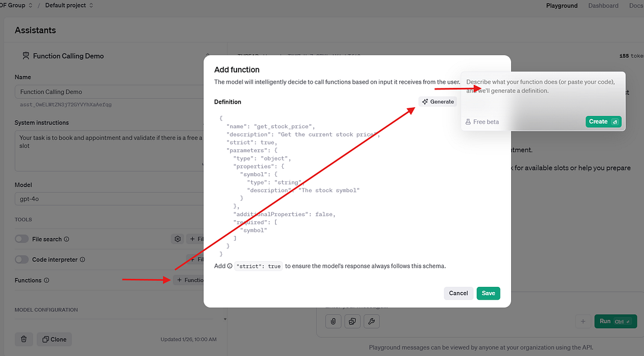Screen dimensions: 644x356
Task: Click the asst_ assistant ID text
Action: 66,105
